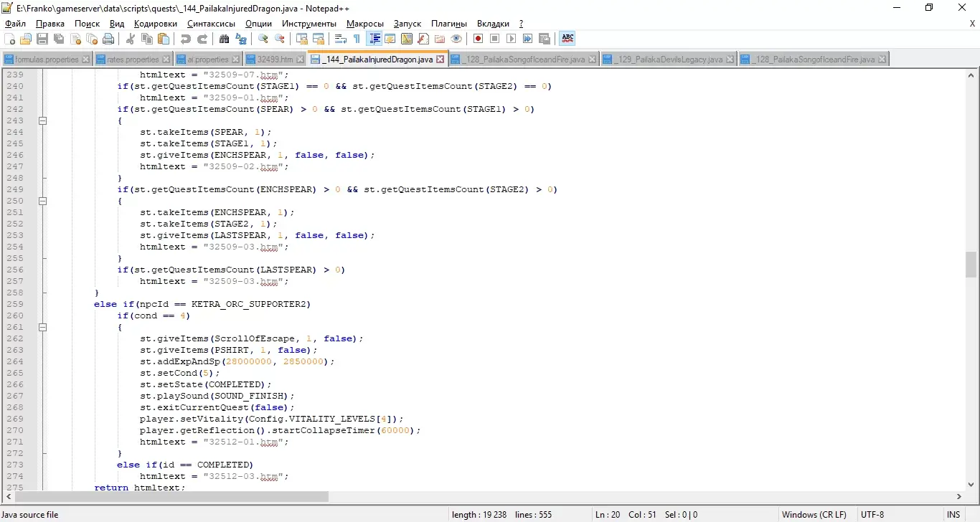This screenshot has height=522, width=980.
Task: Open Find with the binoculars icon
Action: tap(225, 39)
